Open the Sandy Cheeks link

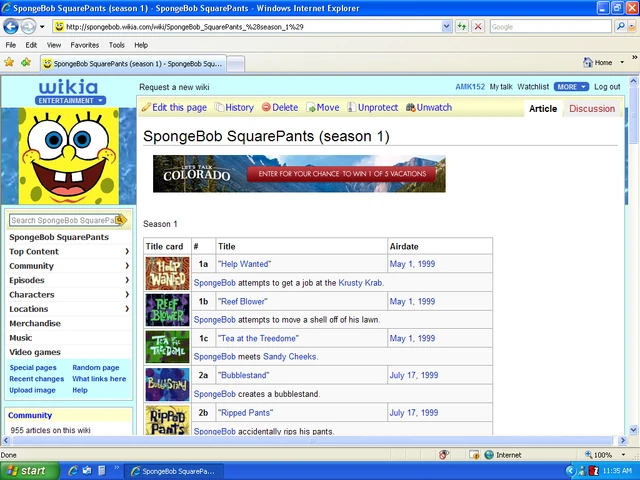(x=290, y=356)
